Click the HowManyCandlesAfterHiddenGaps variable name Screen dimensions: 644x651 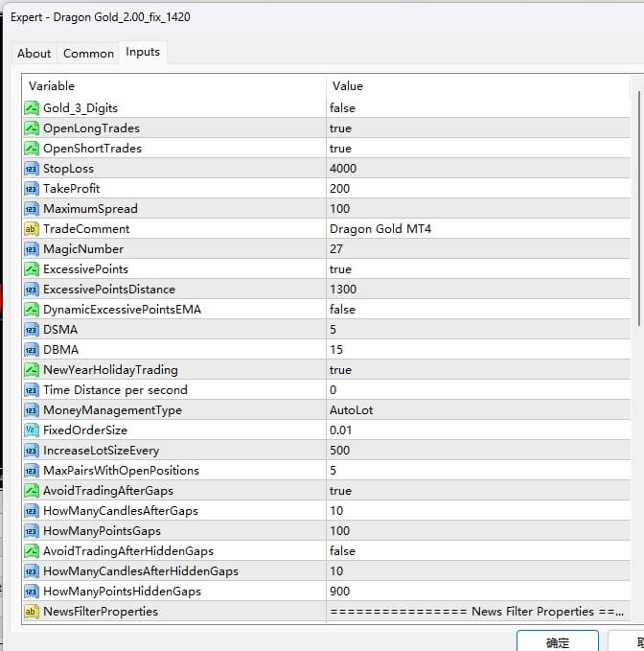pos(141,571)
